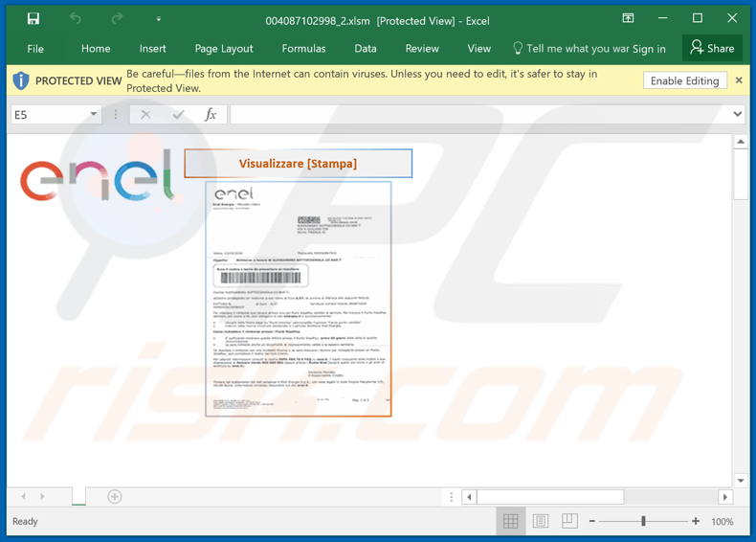Click the zoom slider handle

tap(643, 521)
